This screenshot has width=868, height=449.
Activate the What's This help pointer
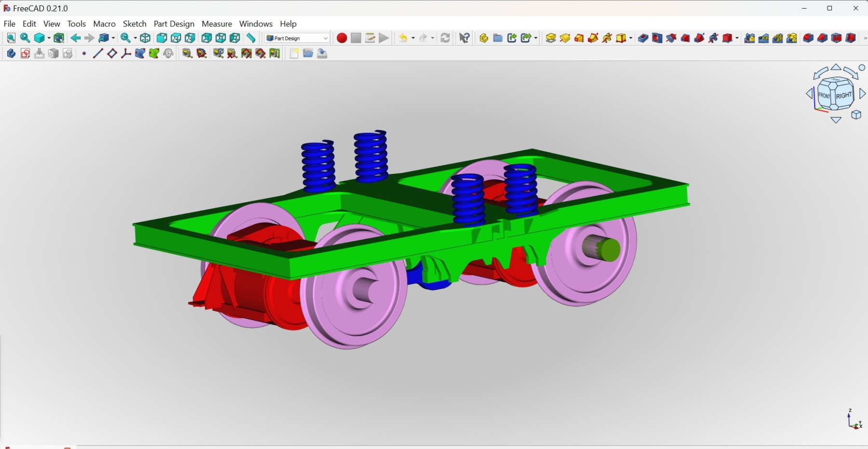[x=464, y=38]
